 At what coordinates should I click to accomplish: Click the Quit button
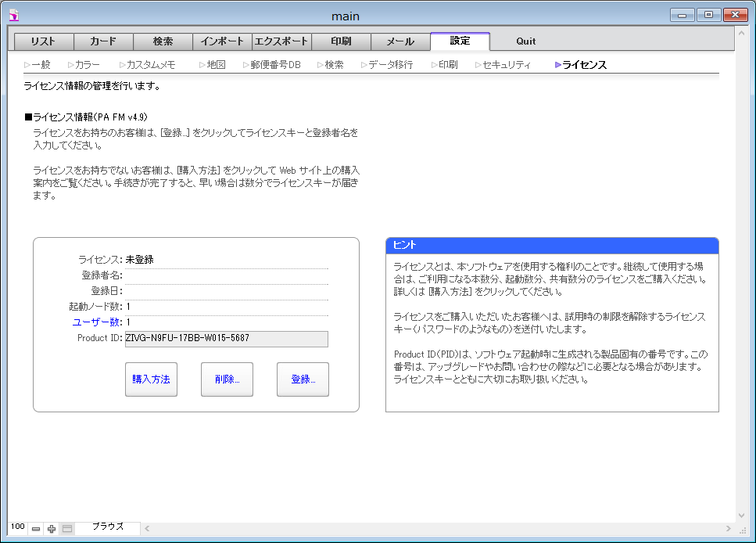pyautogui.click(x=526, y=41)
